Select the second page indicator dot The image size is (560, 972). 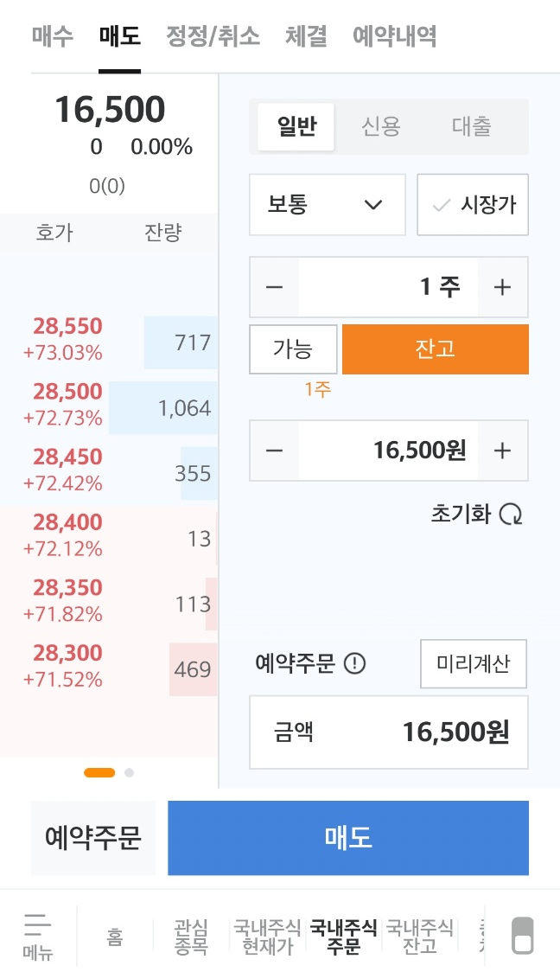pyautogui.click(x=129, y=772)
